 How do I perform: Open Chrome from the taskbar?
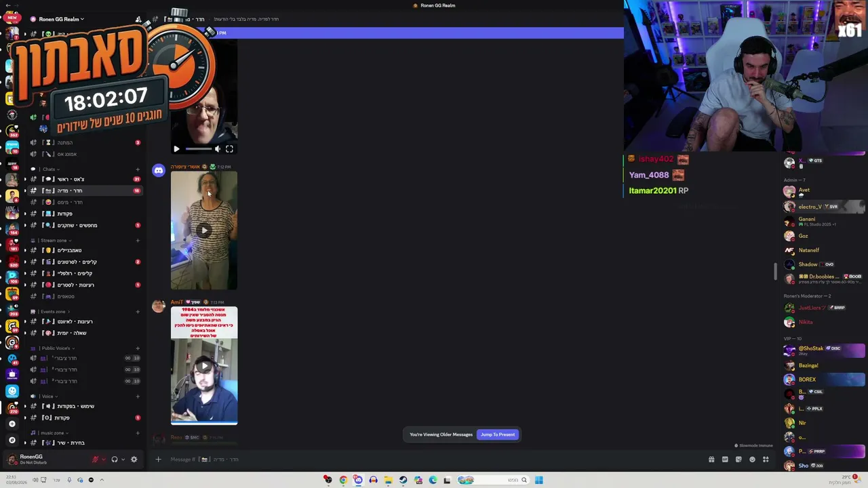[x=343, y=480]
